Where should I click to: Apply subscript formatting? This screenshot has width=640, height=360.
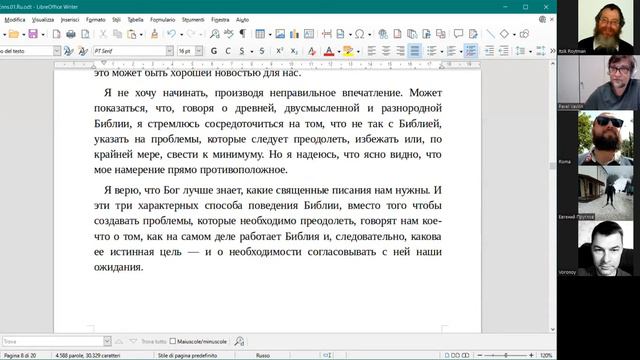tap(294, 51)
